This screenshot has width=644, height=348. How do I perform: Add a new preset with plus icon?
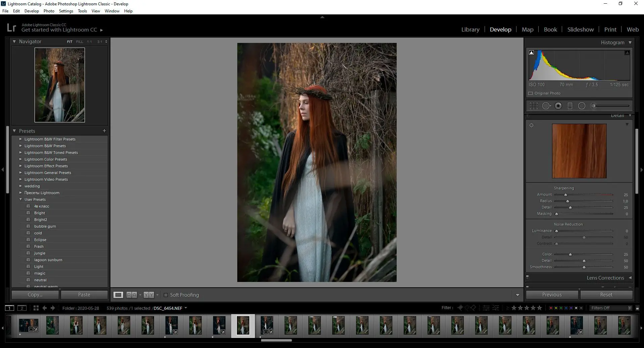[104, 131]
